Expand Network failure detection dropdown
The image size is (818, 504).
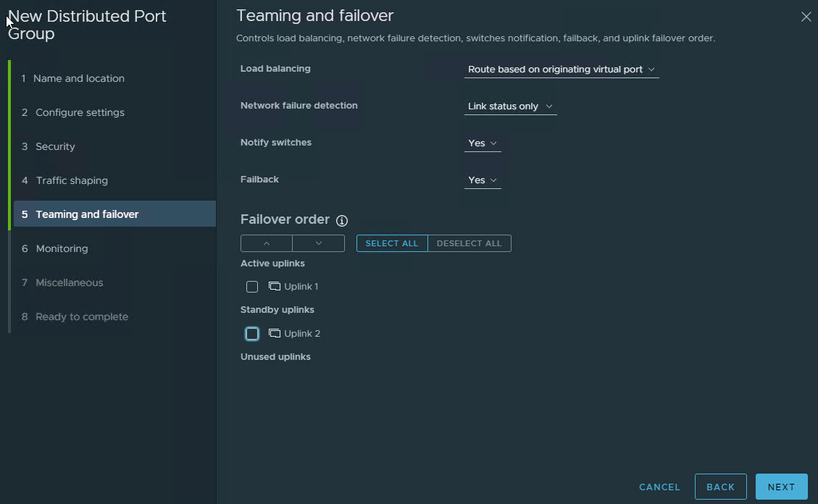(x=510, y=106)
